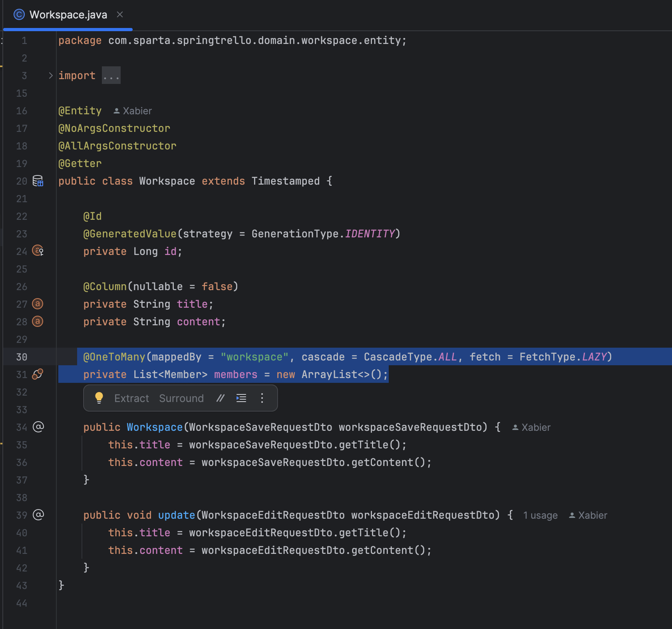Click the @Getter annotation

tap(80, 163)
